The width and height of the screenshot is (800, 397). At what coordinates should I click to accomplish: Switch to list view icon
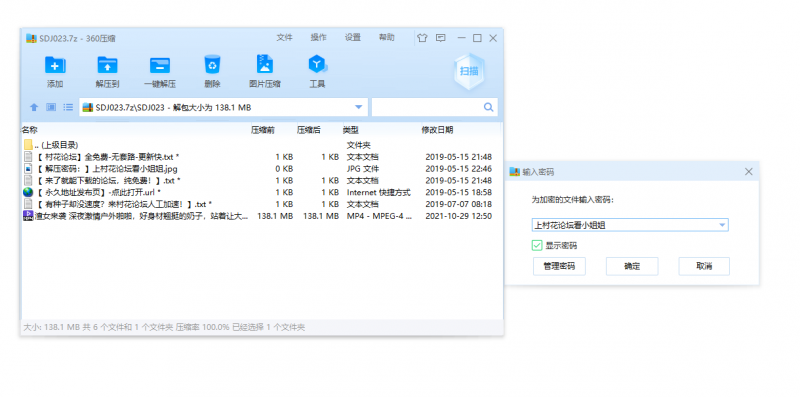click(x=68, y=107)
